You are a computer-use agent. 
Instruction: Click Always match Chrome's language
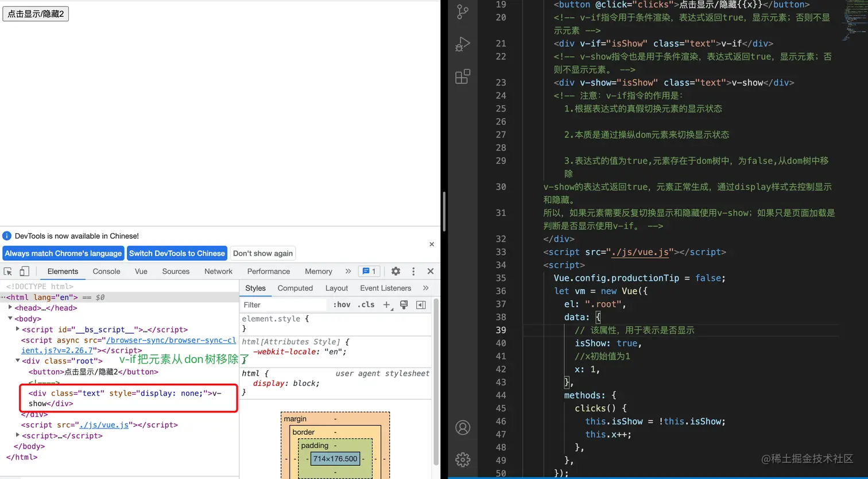63,253
